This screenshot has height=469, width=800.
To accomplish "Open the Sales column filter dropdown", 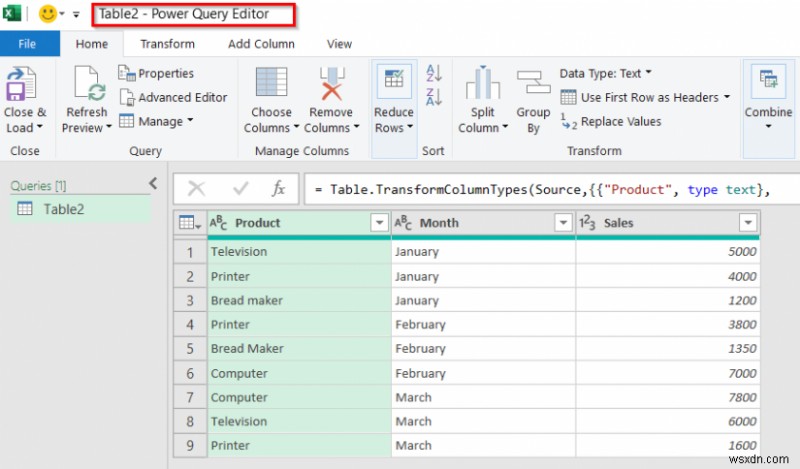I will click(x=748, y=223).
